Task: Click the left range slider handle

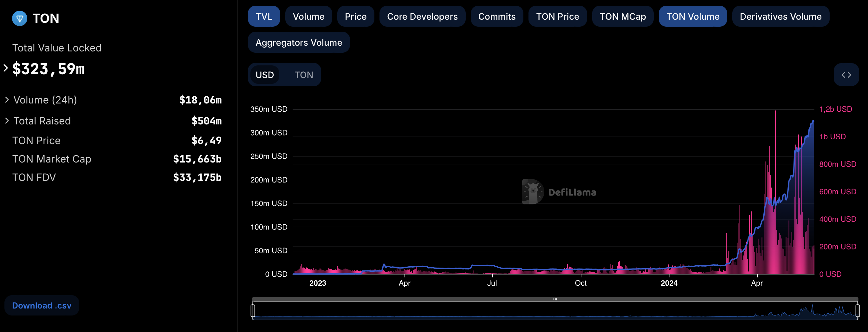Action: click(x=253, y=311)
